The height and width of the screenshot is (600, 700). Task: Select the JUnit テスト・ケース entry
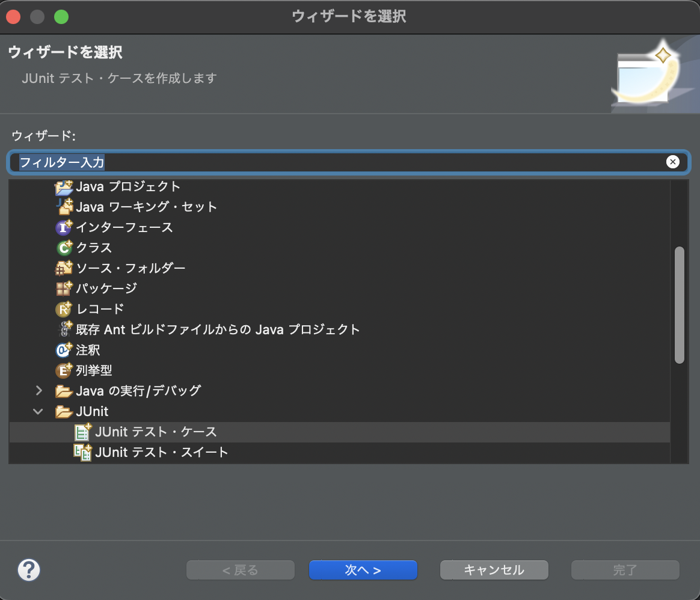pos(156,432)
